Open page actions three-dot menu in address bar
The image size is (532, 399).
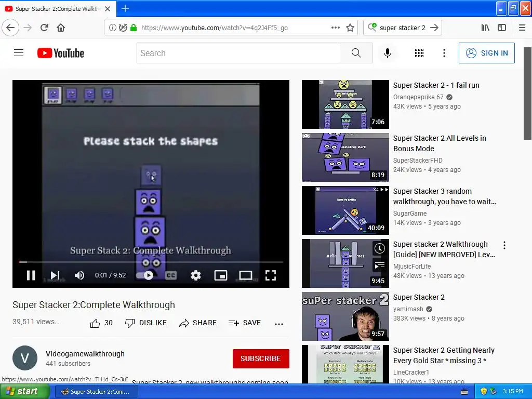(x=335, y=28)
